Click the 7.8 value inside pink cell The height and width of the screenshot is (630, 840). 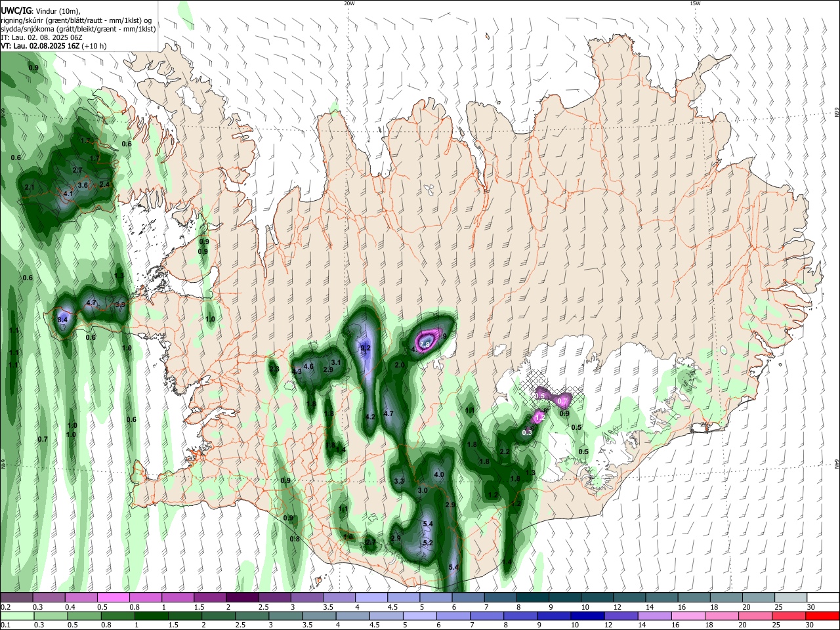[x=425, y=345]
